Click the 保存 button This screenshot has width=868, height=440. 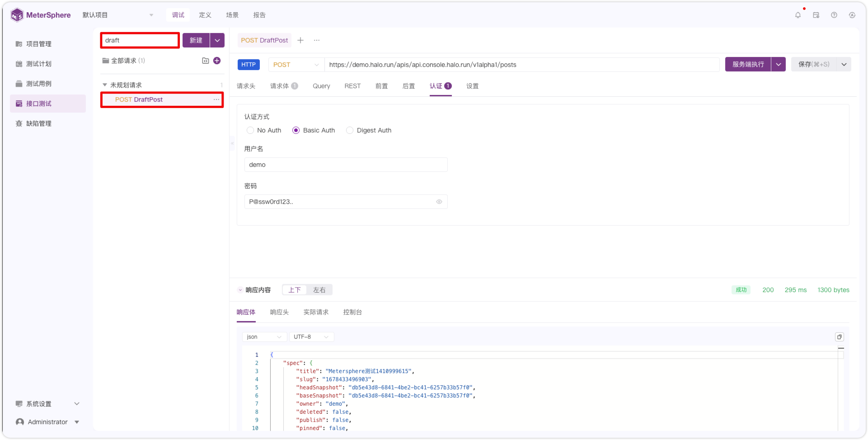tap(814, 64)
